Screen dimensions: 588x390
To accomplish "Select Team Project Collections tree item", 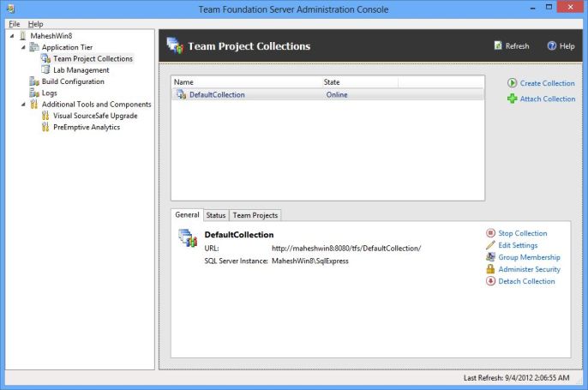I will tap(93, 59).
